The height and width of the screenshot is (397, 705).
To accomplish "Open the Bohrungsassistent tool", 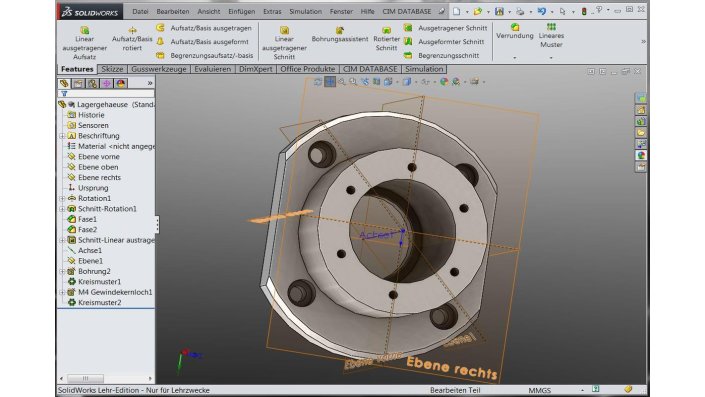I will 340,34.
